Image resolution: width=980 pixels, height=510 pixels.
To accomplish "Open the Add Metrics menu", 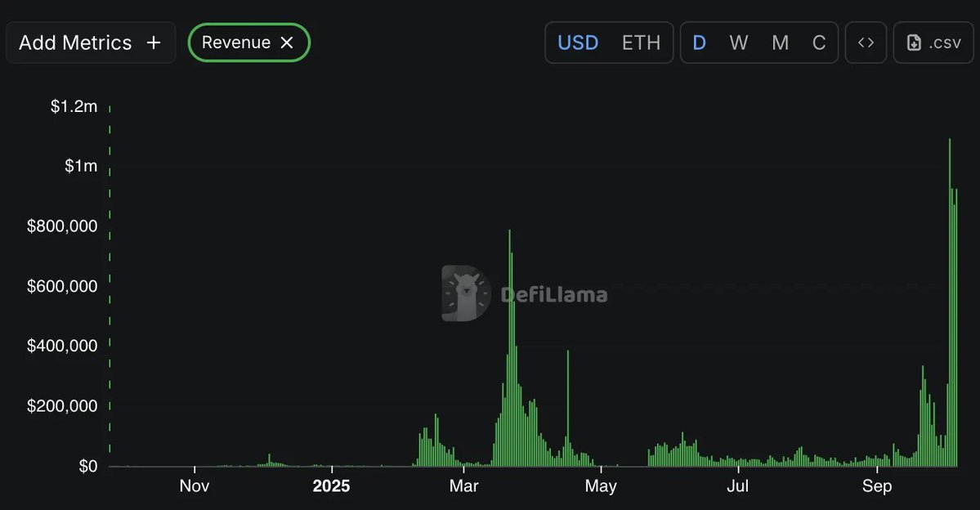I will click(x=91, y=42).
